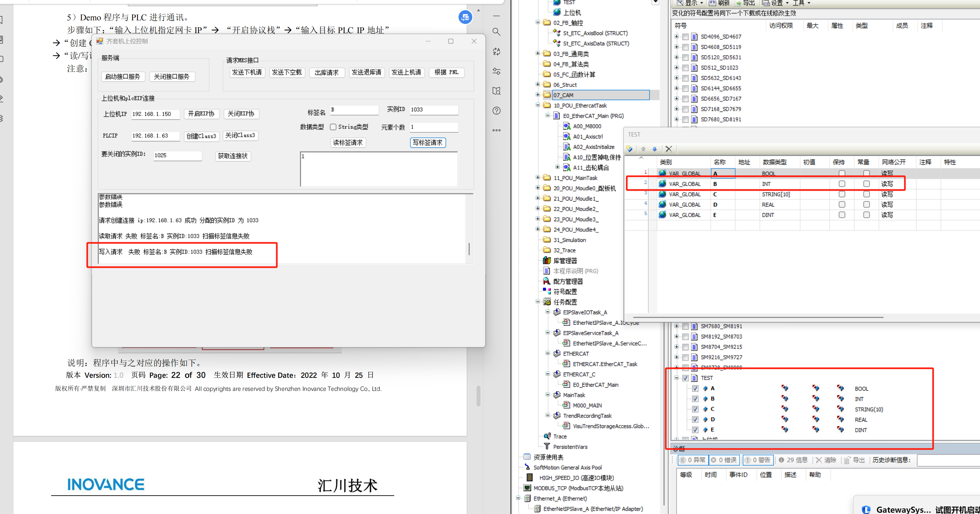Enable the String类型 checkbox

coord(333,127)
